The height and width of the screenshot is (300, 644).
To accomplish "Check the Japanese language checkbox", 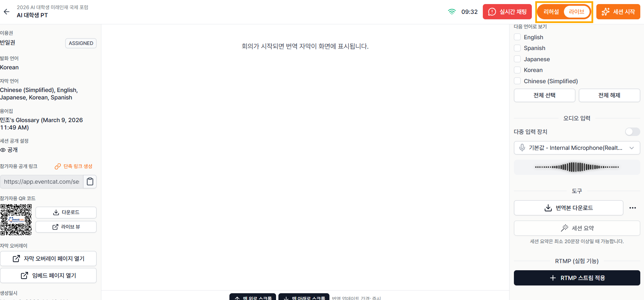I will coord(517,59).
